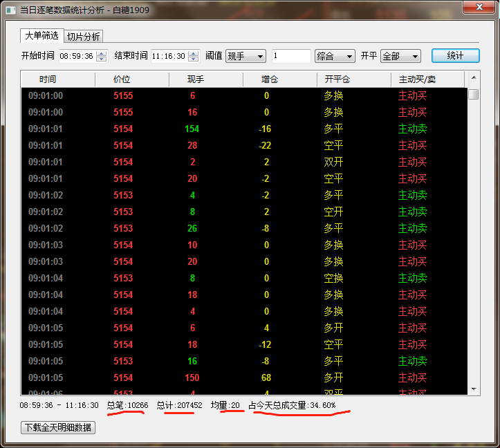Click the 开始时间 time field
The image size is (500, 448).
point(76,56)
